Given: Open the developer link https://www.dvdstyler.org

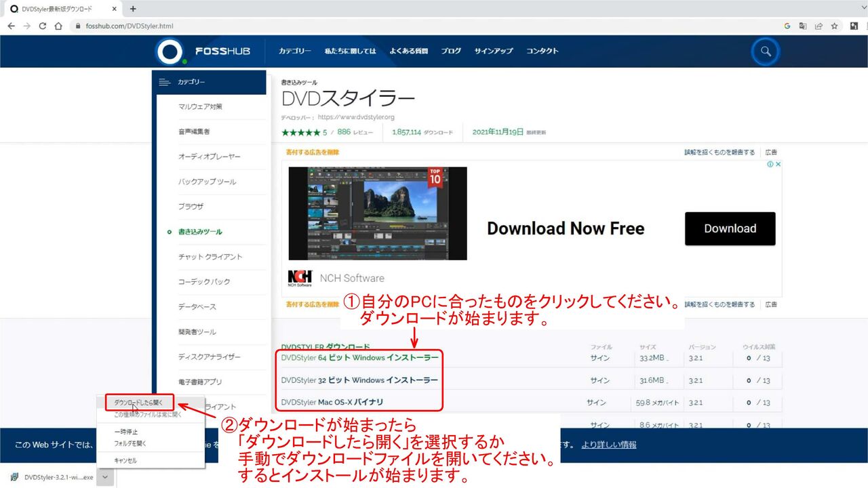Looking at the screenshot, I should pyautogui.click(x=356, y=117).
